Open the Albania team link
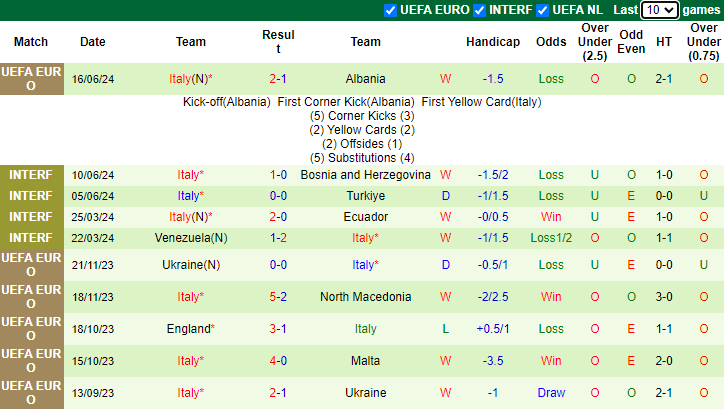724x409 pixels. pyautogui.click(x=365, y=78)
